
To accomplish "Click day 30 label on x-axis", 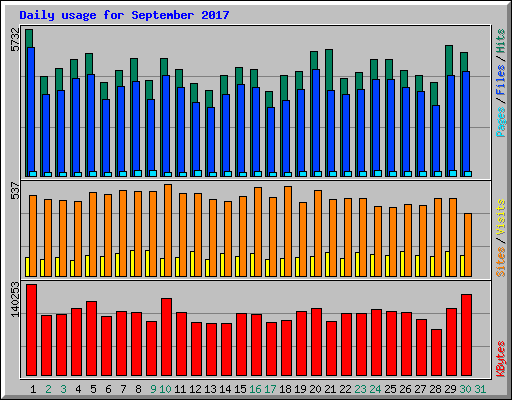I will [465, 389].
